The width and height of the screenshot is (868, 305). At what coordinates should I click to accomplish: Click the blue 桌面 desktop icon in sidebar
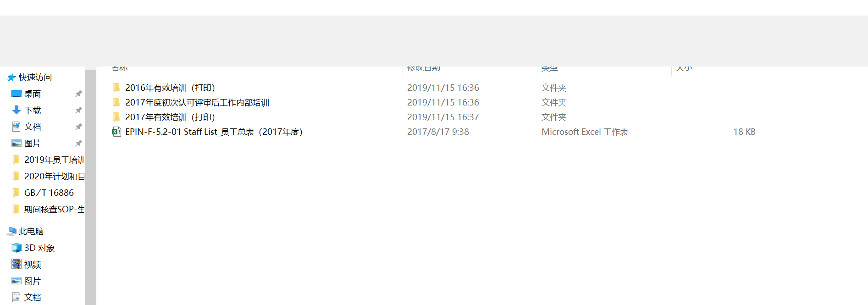[x=17, y=94]
